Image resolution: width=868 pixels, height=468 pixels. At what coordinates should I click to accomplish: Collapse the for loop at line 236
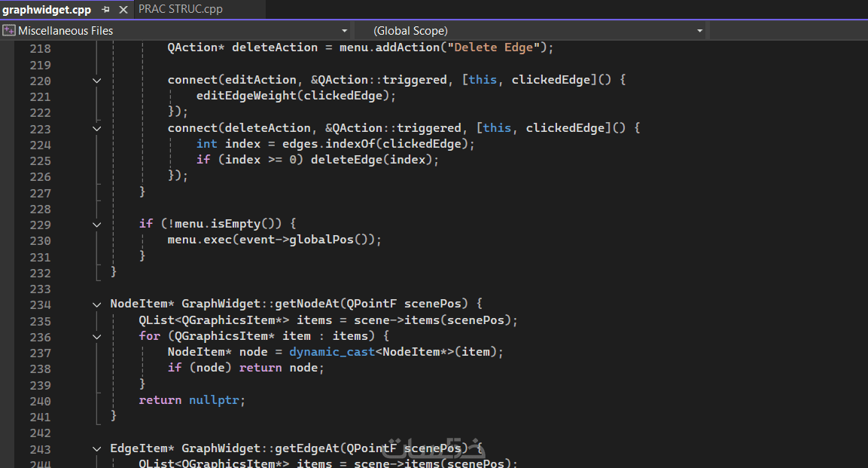pos(97,337)
